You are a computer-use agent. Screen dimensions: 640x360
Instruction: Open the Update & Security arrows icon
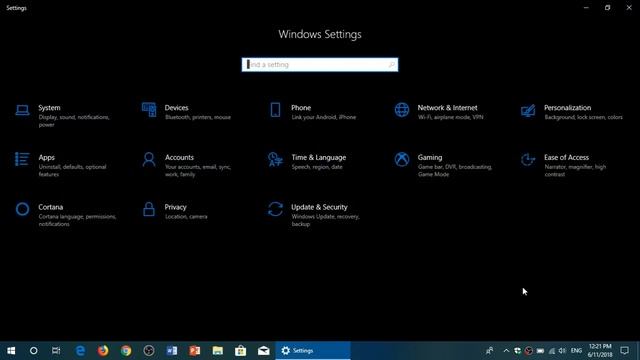click(x=275, y=209)
